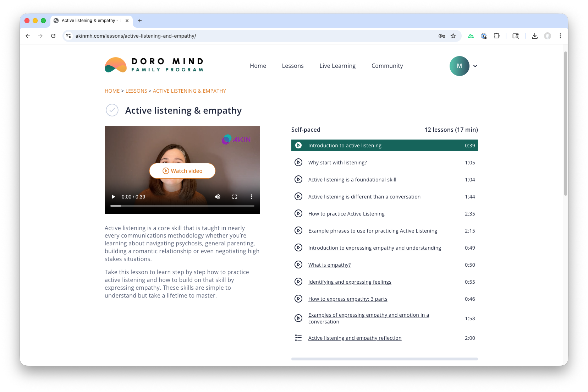Open the browser Downloads icon
This screenshot has width=588, height=392.
click(x=534, y=36)
